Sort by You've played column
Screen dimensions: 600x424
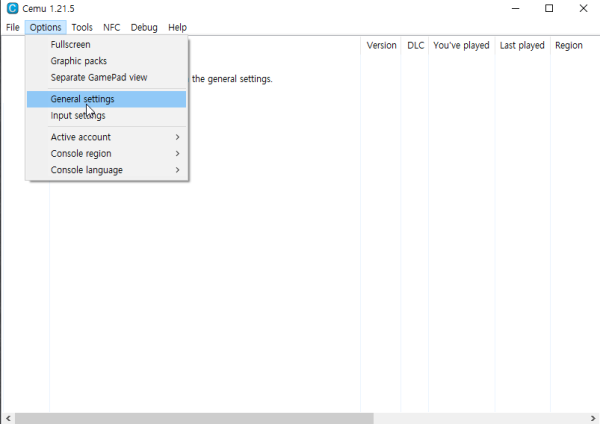461,45
